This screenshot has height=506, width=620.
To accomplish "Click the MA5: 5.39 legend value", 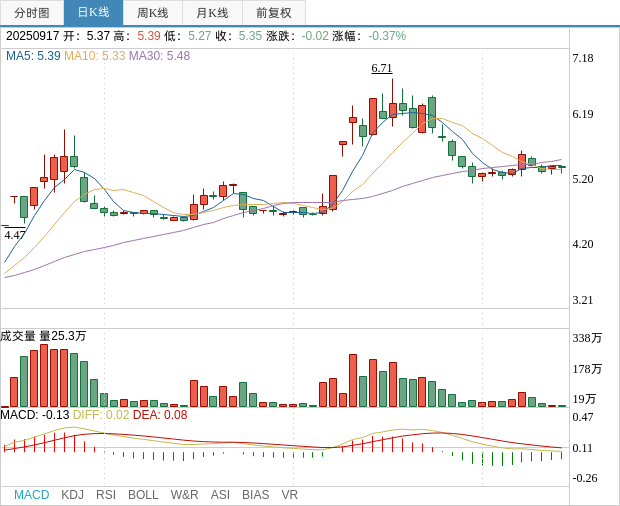I will pos(33,56).
